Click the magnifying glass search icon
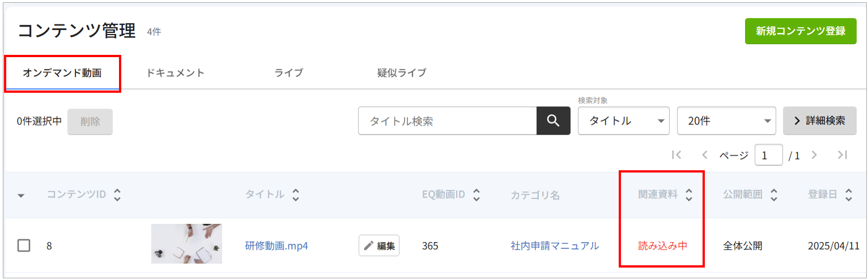Screen dimensions: 868x280 (x=553, y=120)
